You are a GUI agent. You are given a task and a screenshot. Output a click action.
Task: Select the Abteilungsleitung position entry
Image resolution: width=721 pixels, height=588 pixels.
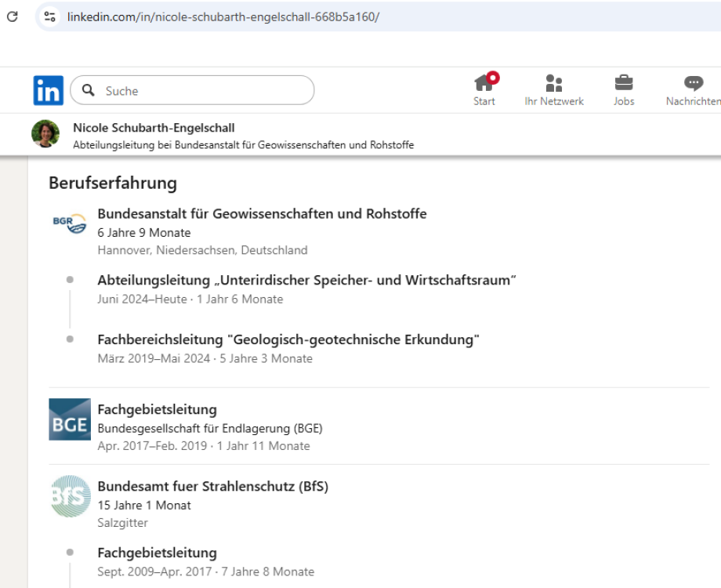pos(288,279)
